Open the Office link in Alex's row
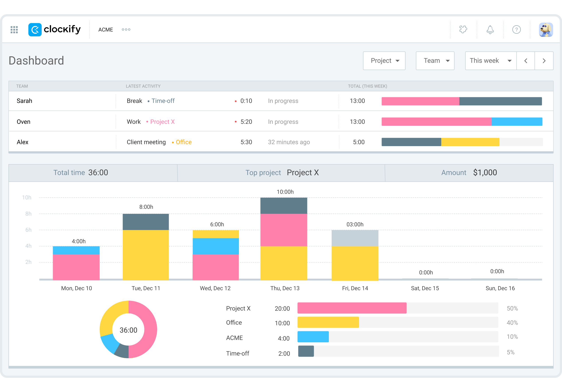This screenshot has width=562, height=392. tap(183, 142)
